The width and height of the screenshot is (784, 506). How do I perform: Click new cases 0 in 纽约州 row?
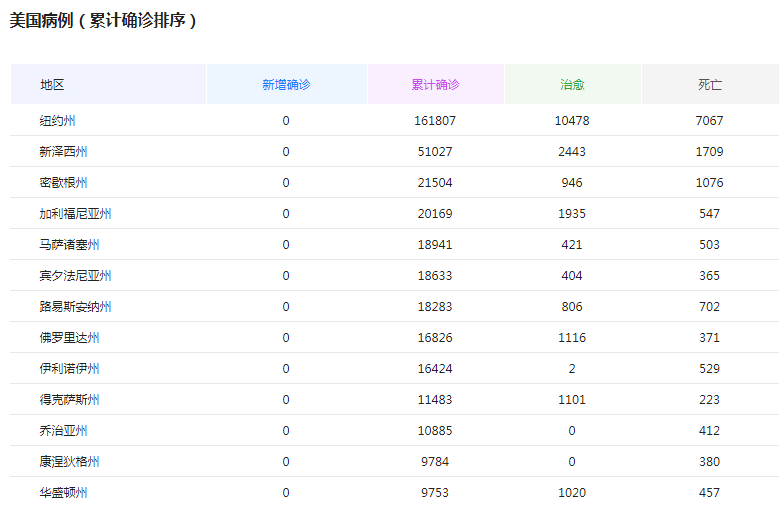click(x=286, y=120)
